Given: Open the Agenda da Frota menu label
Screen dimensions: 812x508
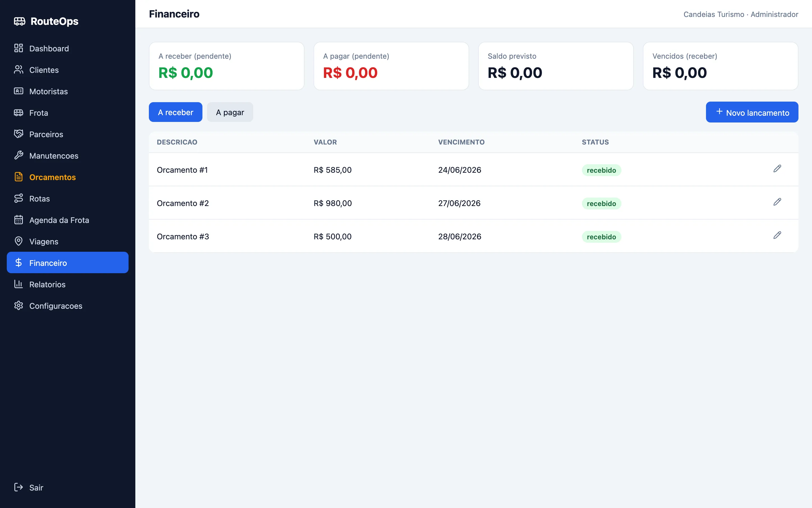Looking at the screenshot, I should pos(59,220).
